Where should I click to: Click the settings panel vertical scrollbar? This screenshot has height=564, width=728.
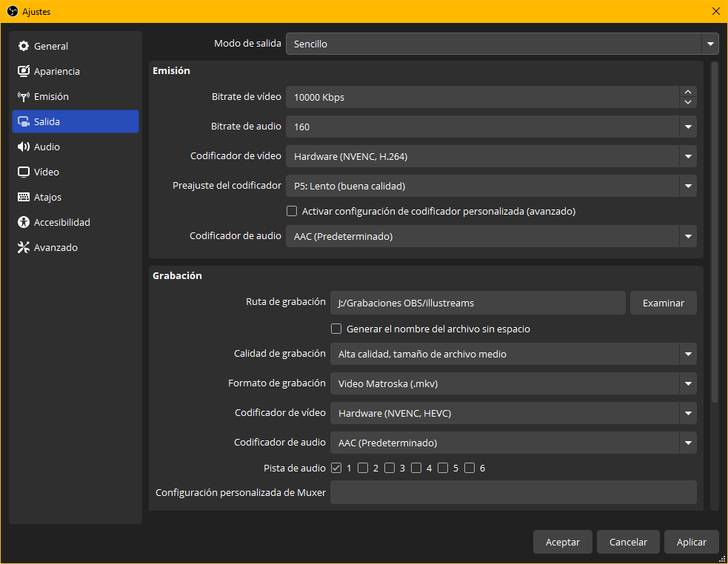715,232
